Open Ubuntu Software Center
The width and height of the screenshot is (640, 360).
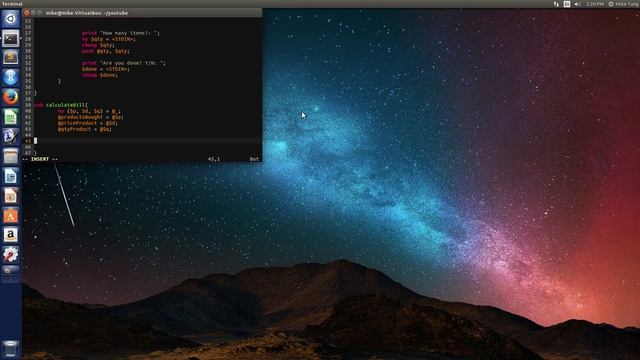point(11,215)
